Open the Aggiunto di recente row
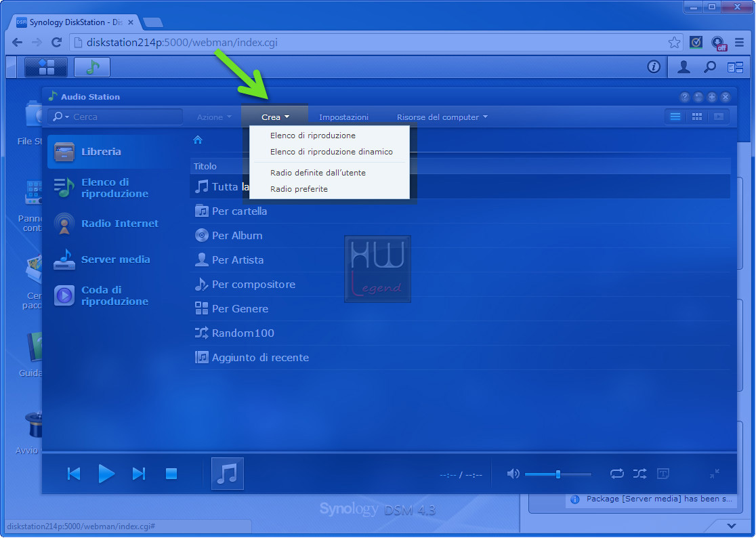756x538 pixels. pos(460,358)
